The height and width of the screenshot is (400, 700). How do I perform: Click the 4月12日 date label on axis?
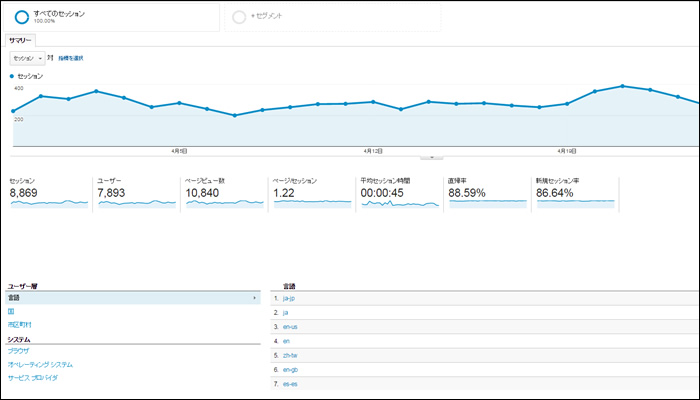click(x=373, y=151)
